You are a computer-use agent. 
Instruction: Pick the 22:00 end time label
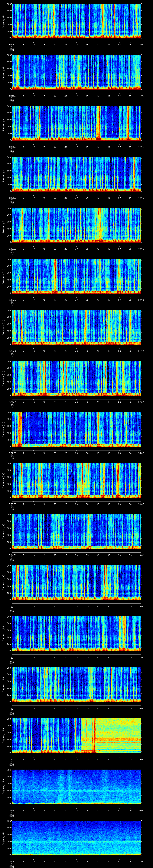point(141,402)
